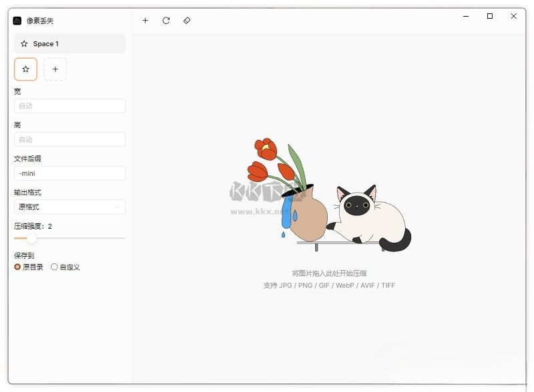Select the 自定义 save location option
Viewport: 534px width, 392px height.
click(x=54, y=267)
